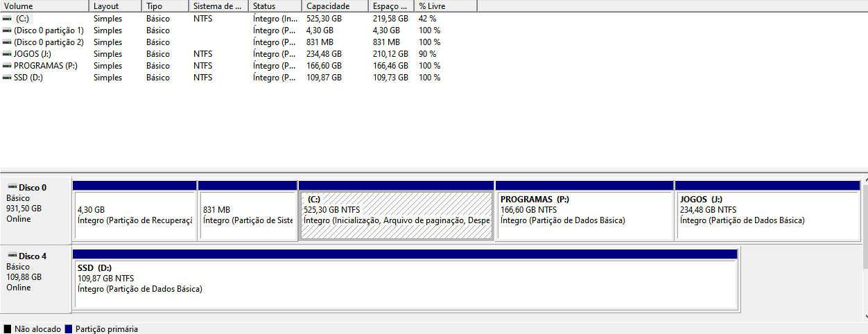Click the NTFS cell in the PROGRAMAS row
868x334 pixels.
tap(202, 66)
